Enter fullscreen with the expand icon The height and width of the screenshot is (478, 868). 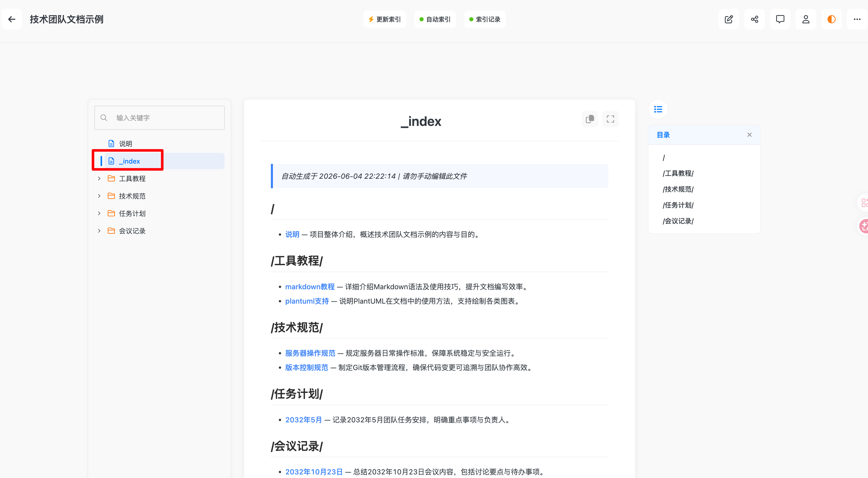click(x=610, y=119)
